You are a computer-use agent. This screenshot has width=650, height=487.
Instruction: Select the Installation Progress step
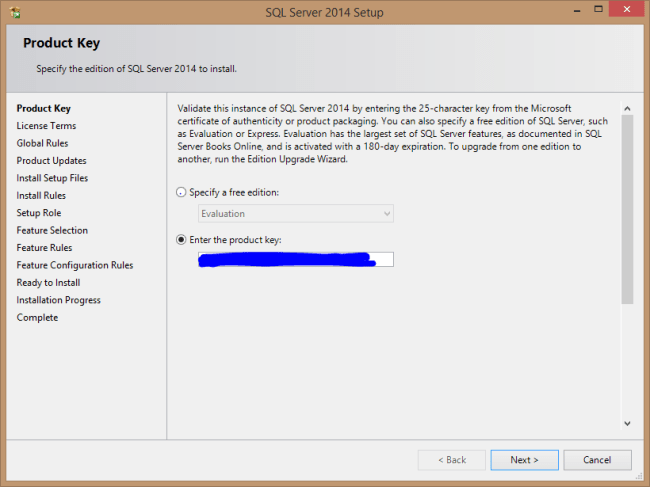pos(58,300)
